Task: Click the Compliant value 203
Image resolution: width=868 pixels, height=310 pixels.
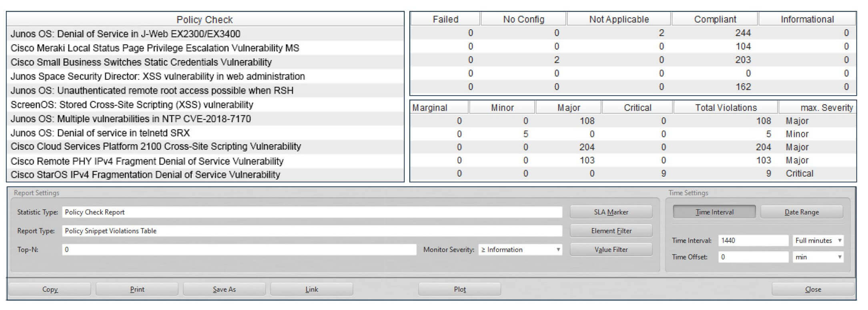Action: click(743, 60)
